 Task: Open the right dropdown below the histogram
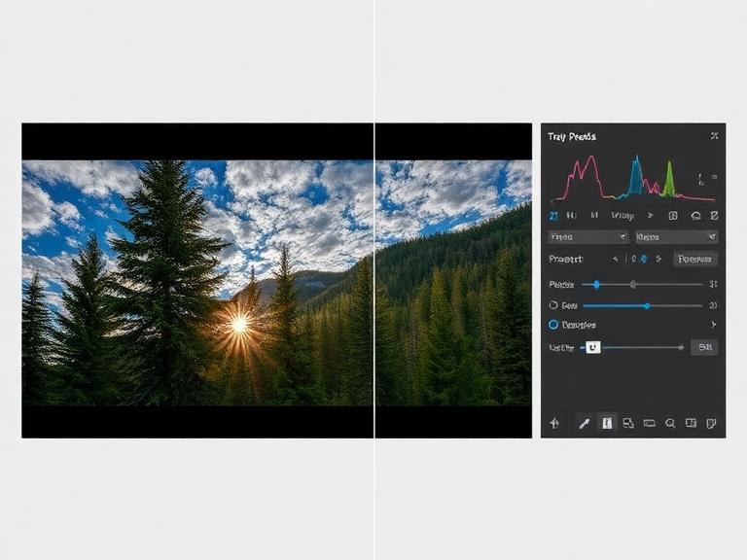(676, 236)
